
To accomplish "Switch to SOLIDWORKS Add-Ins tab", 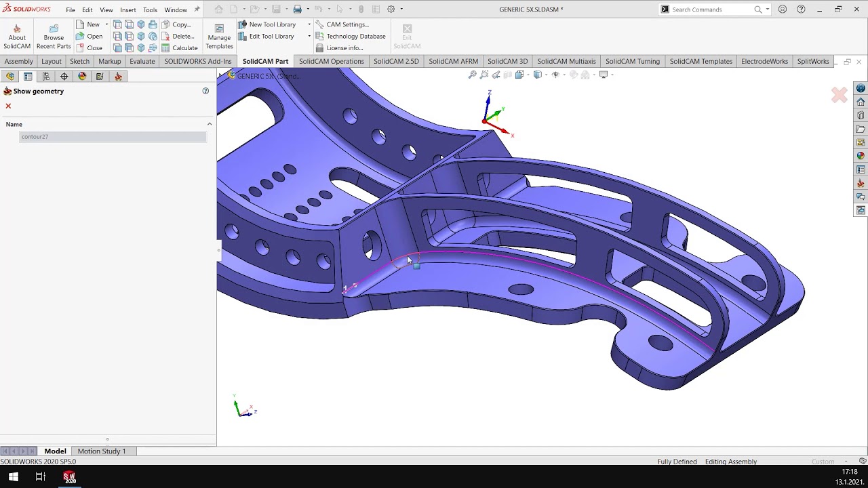I will point(197,61).
